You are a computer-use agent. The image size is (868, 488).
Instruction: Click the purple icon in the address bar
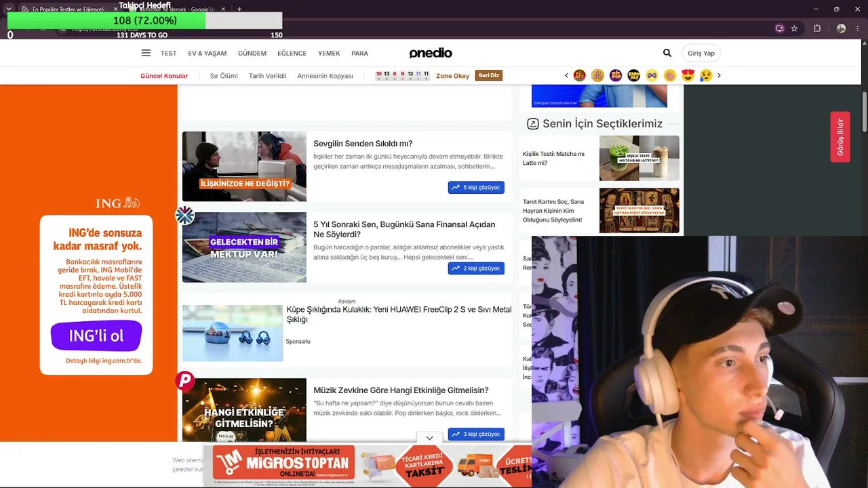coord(780,28)
